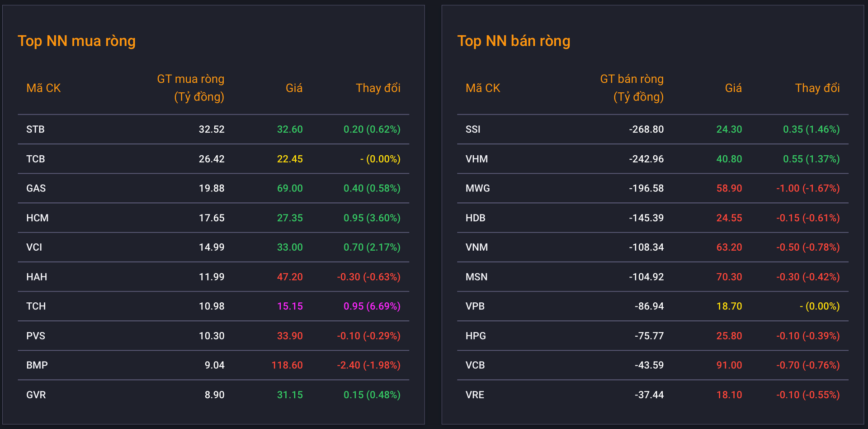
Task: Click HAH net buy value 11.99
Action: [x=212, y=276]
